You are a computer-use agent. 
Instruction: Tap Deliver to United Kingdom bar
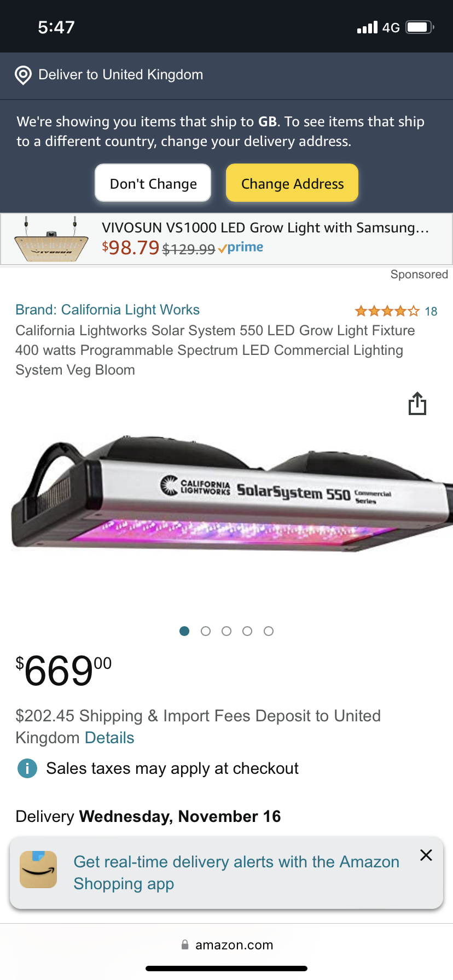[x=226, y=75]
